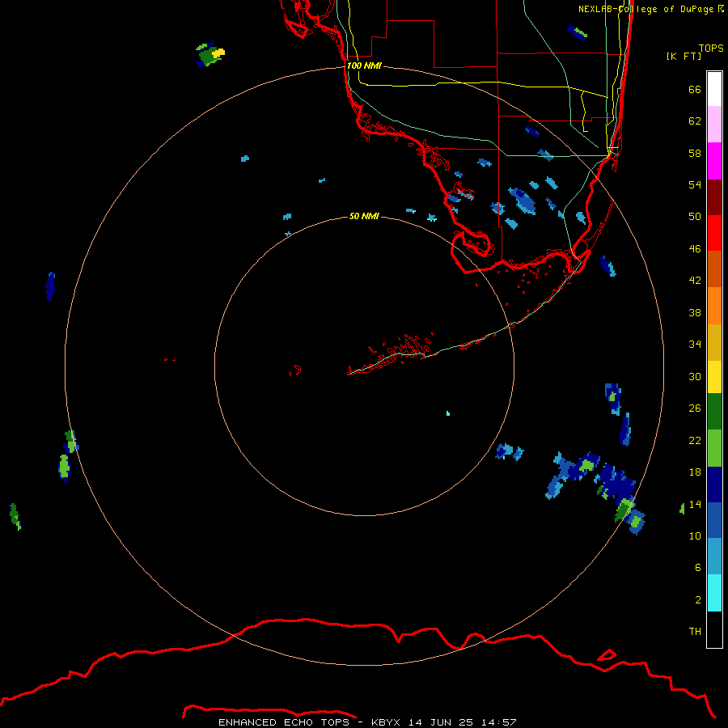Click the 66 label on the tops scale
Viewport: 728px width, 728px height.
[x=695, y=90]
